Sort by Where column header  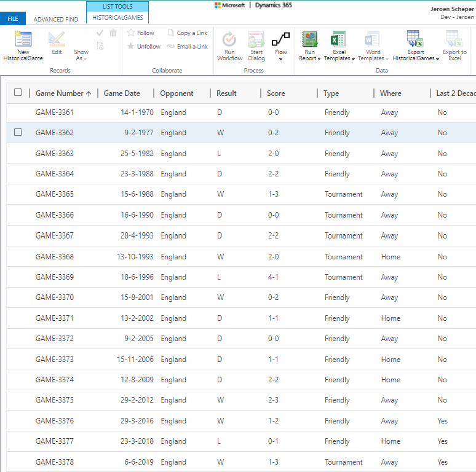coord(391,93)
